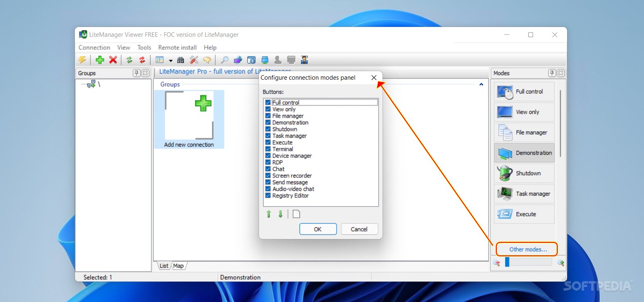Click the icon size slider below Modes

[529, 262]
